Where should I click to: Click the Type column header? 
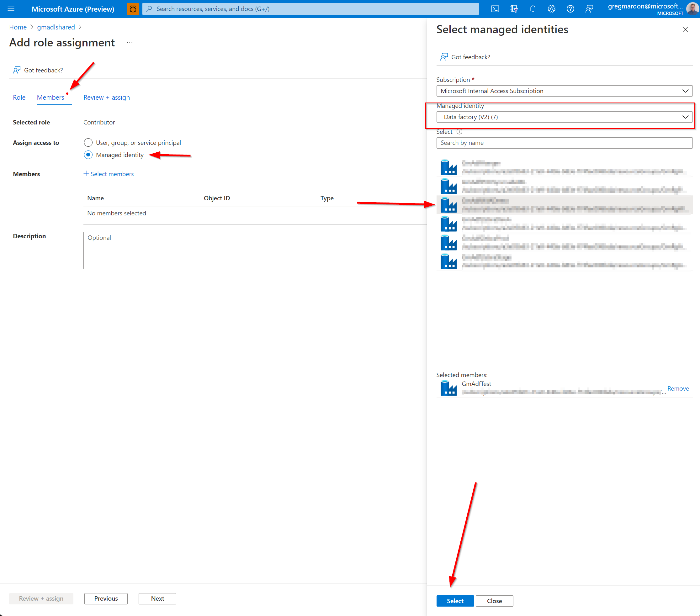pos(327,198)
